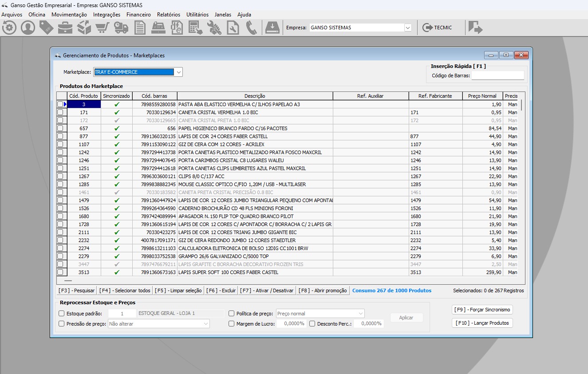Open the Relatórios menu
Screen dimensions: 588x374
169,15
